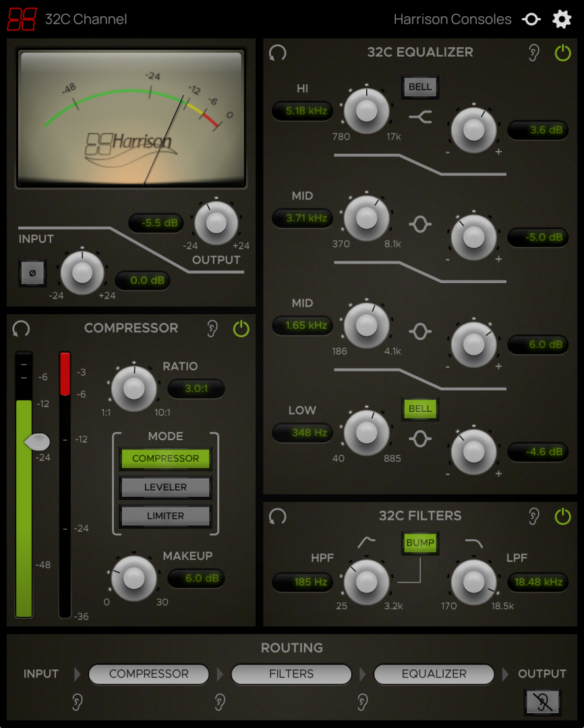This screenshot has height=728, width=584.
Task: Click the HPF frequency knob
Action: 366,582
